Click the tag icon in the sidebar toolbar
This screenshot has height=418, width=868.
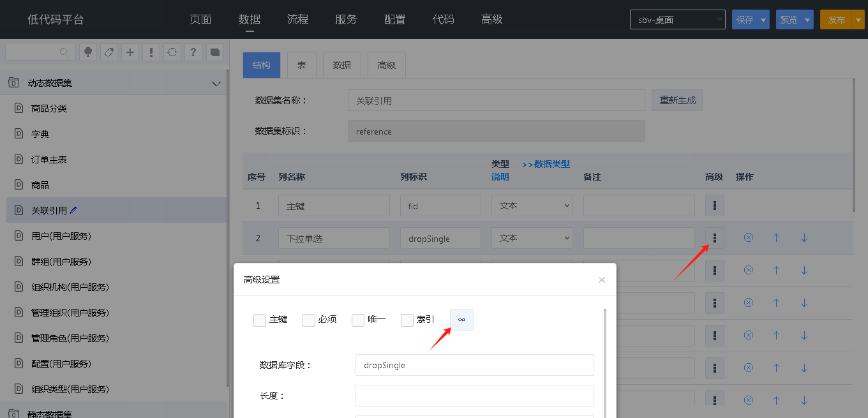[x=109, y=52]
